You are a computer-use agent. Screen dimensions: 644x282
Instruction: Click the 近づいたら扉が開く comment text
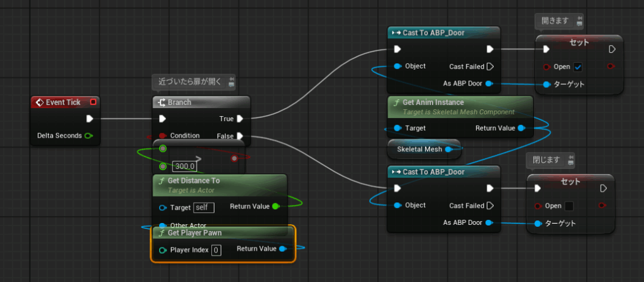190,82
